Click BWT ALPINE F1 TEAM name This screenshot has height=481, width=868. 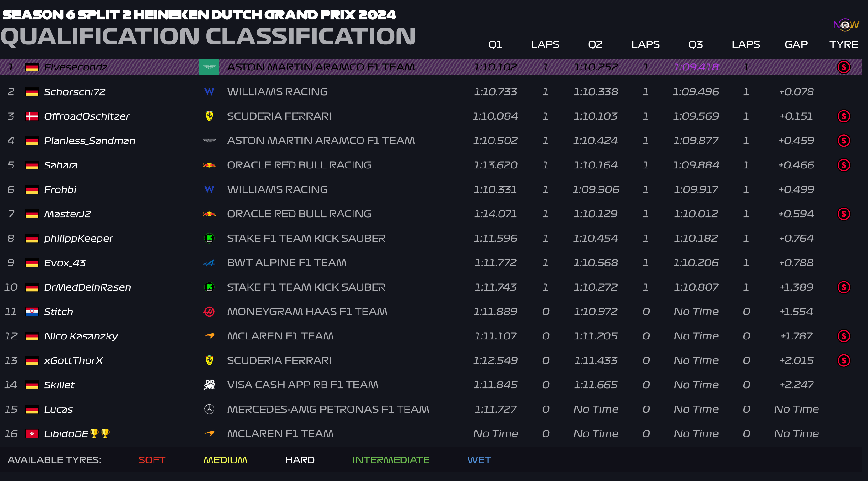pos(287,263)
